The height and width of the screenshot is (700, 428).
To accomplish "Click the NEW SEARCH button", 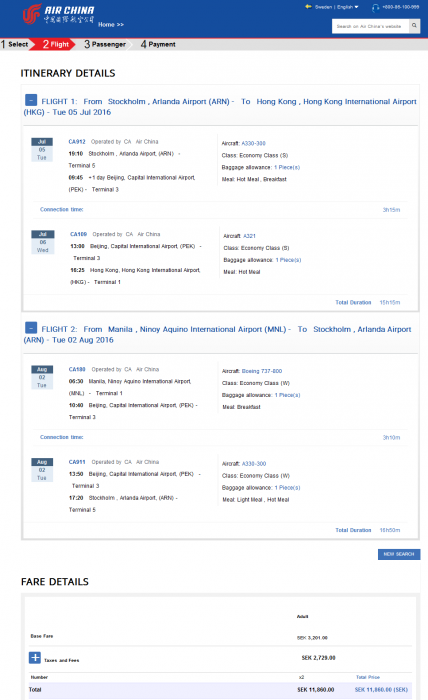I will [x=399, y=554].
